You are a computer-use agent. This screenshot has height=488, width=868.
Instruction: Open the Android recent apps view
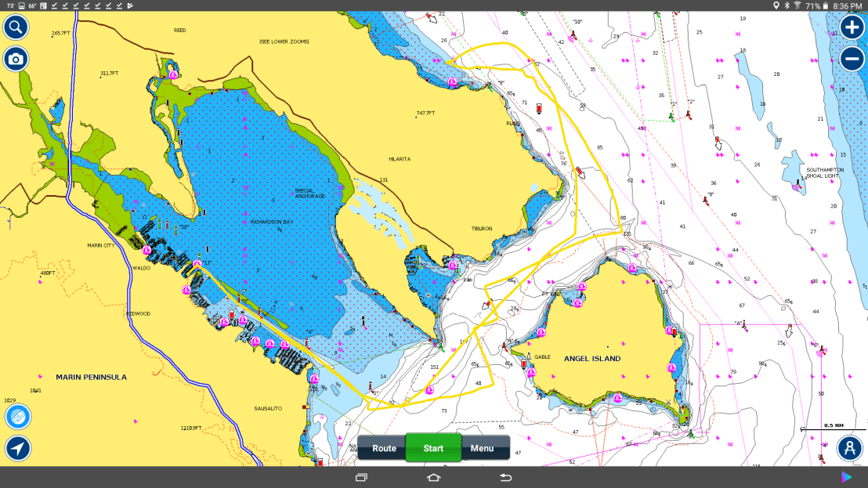361,477
